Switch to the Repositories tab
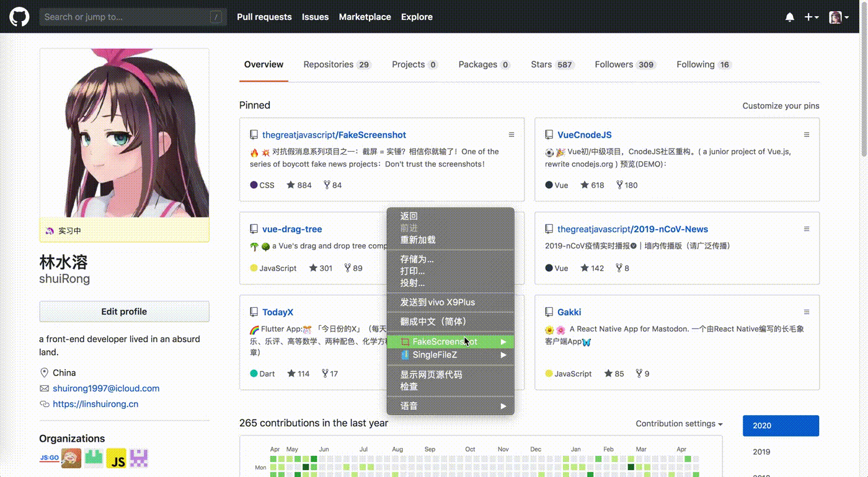The image size is (868, 477). coord(336,64)
